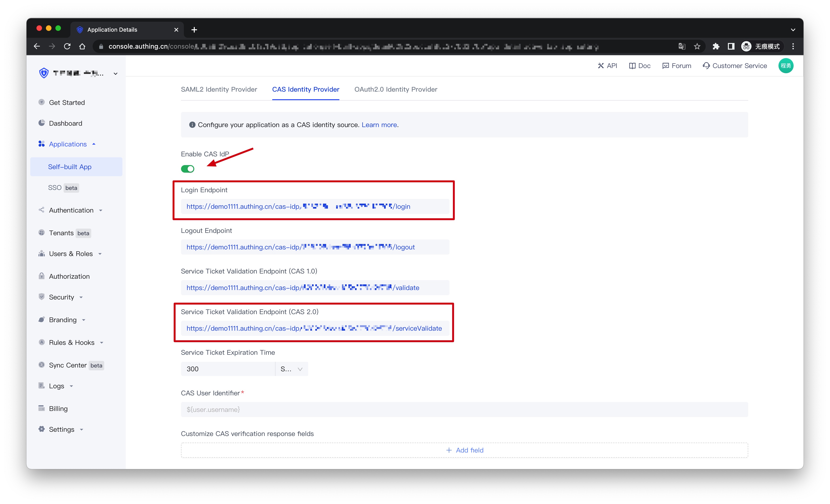Disable the Enable CAS IdP switch
This screenshot has height=504, width=830.
click(188, 169)
